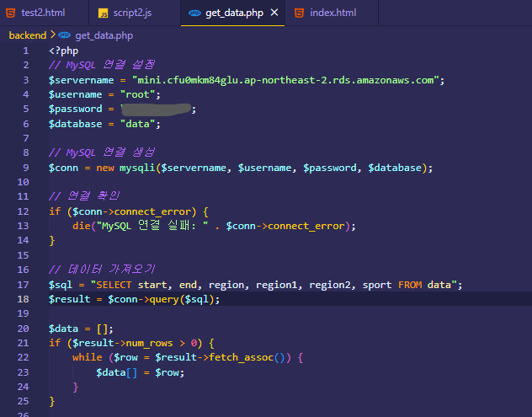Open get_data.php breadcrumb dropdown

point(104,35)
